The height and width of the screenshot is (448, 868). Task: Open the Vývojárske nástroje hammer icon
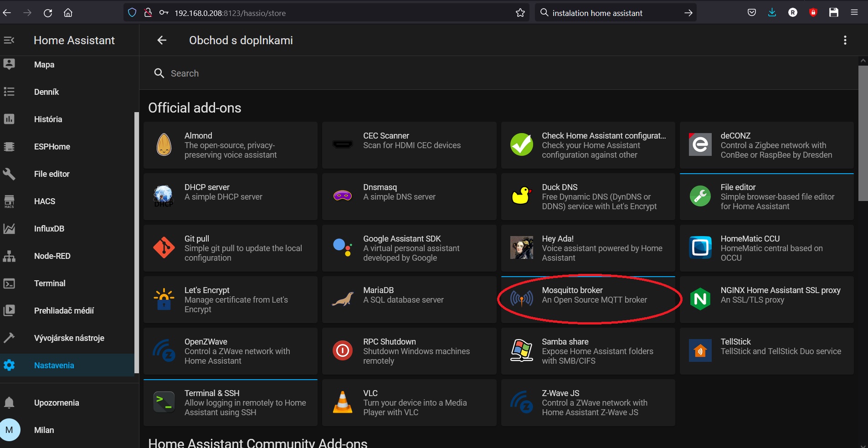pyautogui.click(x=9, y=338)
